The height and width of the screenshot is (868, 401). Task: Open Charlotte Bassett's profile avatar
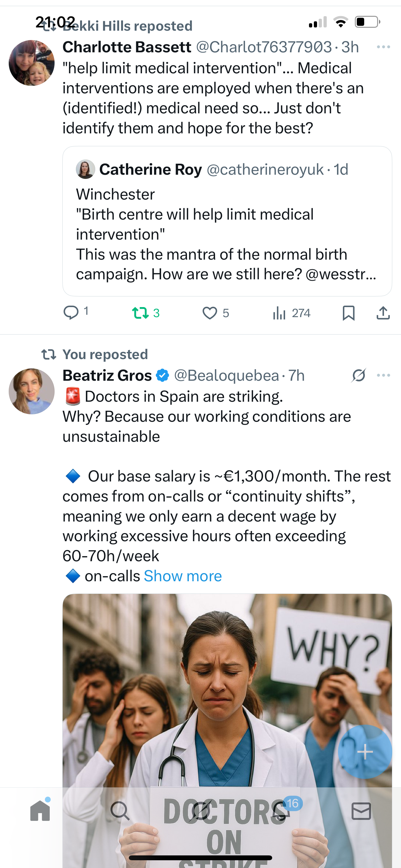click(x=32, y=63)
